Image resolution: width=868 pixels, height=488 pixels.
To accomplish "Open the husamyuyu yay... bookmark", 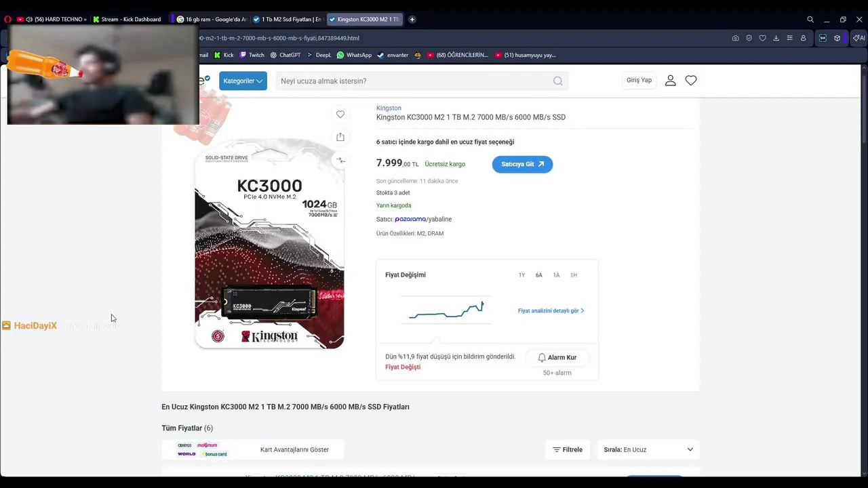I will 526,55.
